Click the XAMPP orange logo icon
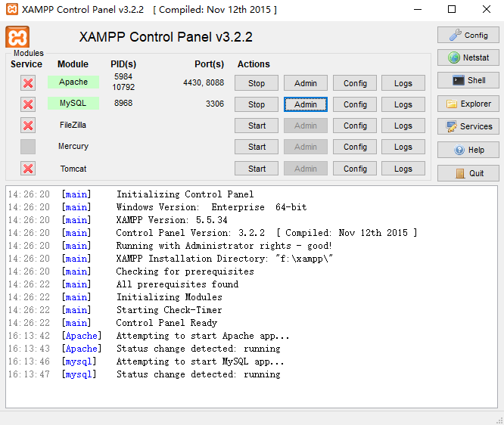The width and height of the screenshot is (504, 425). (x=17, y=37)
